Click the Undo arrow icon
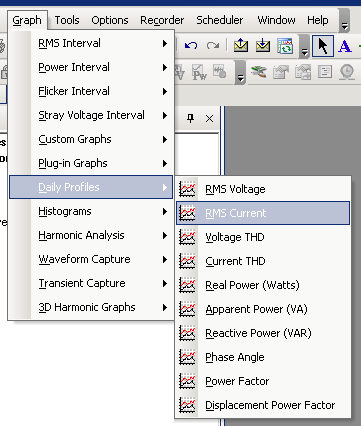This screenshot has height=426, width=361. [191, 45]
